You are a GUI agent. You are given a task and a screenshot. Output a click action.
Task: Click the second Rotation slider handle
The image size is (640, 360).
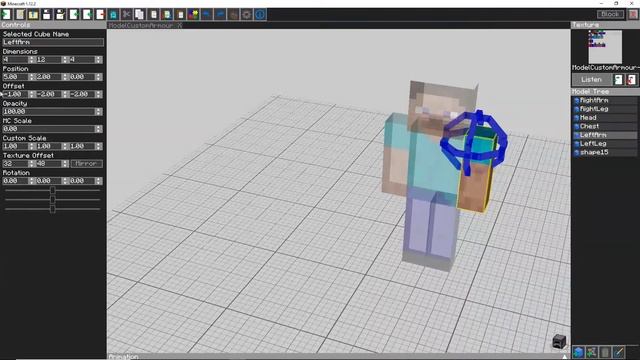(53, 200)
